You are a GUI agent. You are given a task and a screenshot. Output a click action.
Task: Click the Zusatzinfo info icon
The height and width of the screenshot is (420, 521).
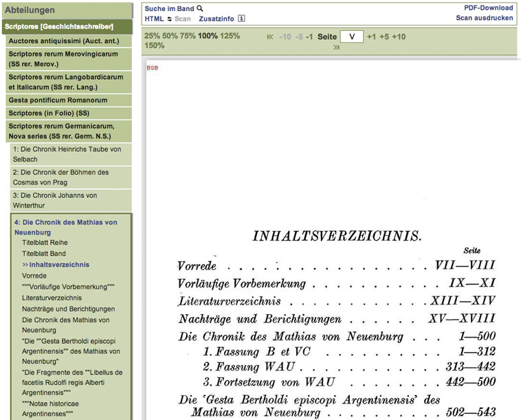[x=241, y=19]
